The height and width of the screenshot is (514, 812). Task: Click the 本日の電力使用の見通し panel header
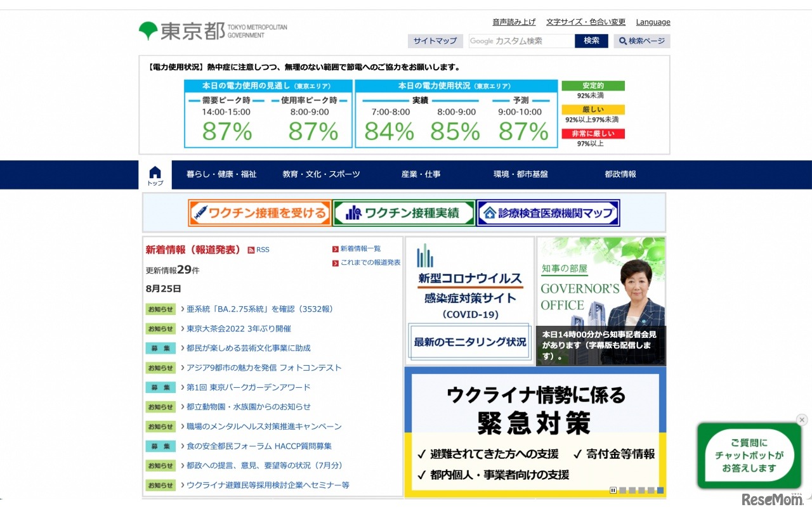tap(268, 86)
